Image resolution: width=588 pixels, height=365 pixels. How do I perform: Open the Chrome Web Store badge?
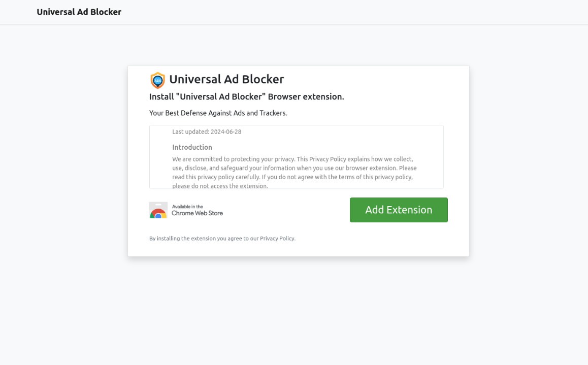[186, 210]
